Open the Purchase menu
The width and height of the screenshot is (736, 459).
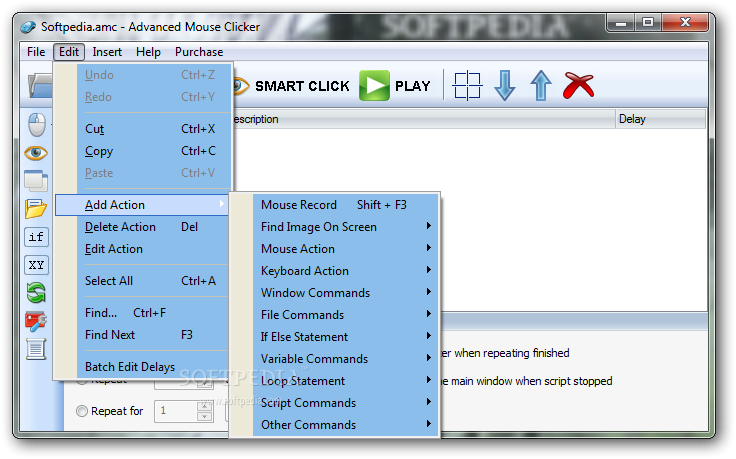tap(199, 52)
